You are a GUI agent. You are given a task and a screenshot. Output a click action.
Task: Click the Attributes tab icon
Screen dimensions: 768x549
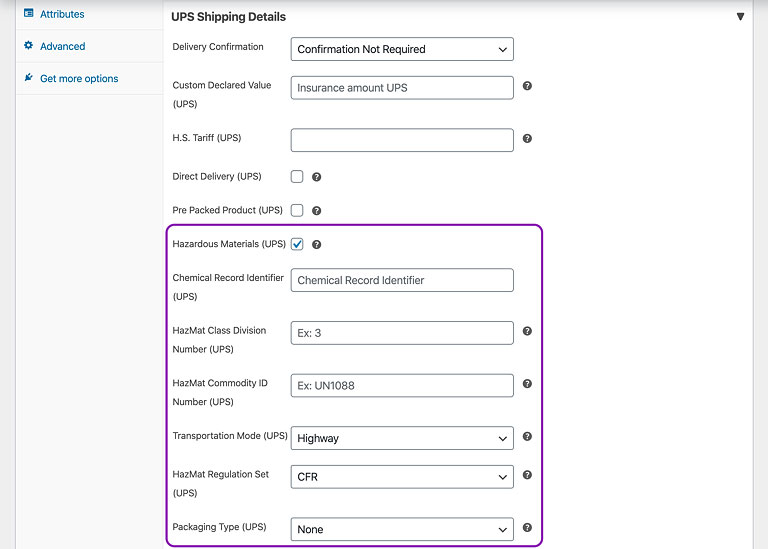click(x=29, y=13)
